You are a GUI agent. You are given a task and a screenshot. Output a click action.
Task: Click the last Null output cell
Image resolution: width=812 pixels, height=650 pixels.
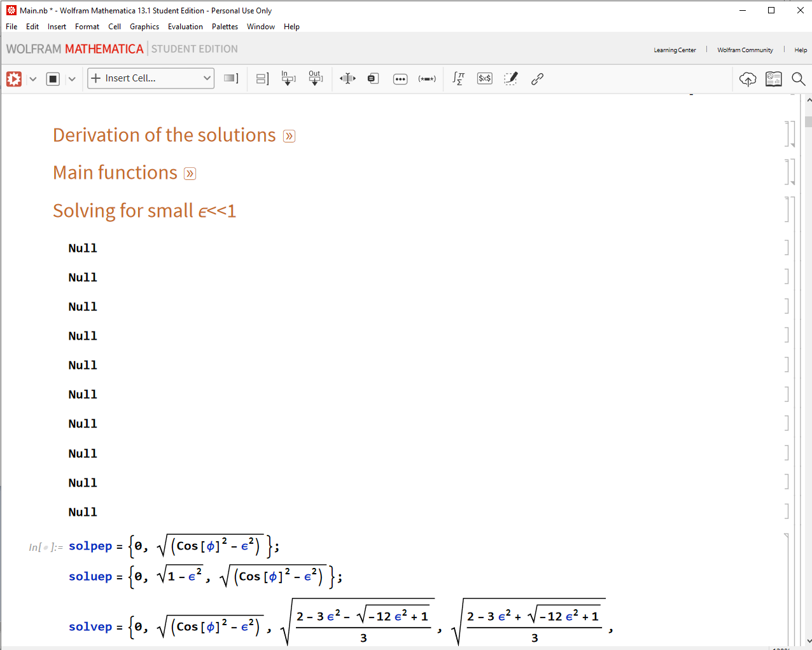tap(83, 512)
